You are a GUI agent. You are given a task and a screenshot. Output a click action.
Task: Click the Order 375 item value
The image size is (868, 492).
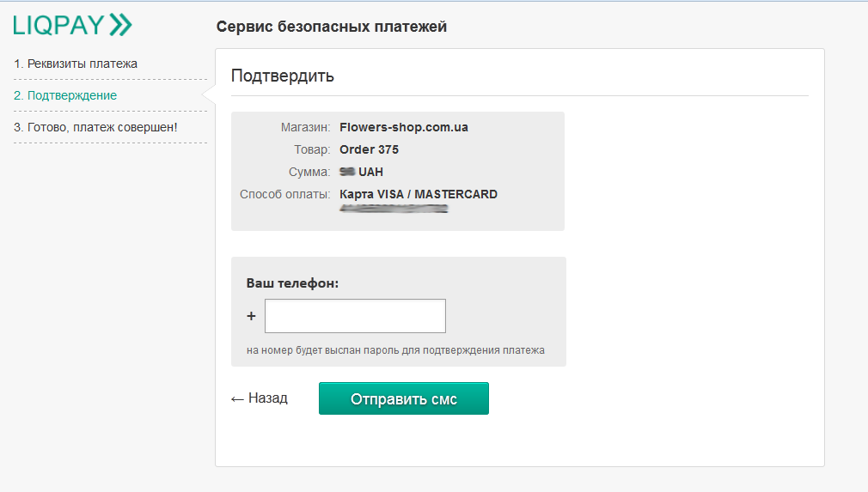[x=369, y=149]
